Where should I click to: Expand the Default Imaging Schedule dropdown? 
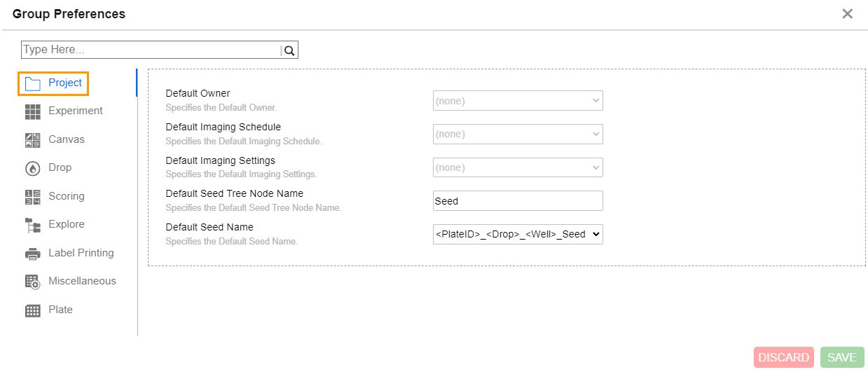click(518, 134)
